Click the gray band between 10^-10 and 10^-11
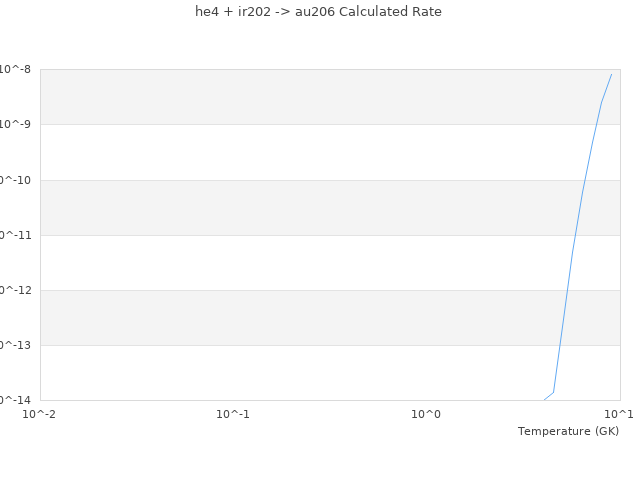This screenshot has height=480, width=640. click(x=300, y=207)
